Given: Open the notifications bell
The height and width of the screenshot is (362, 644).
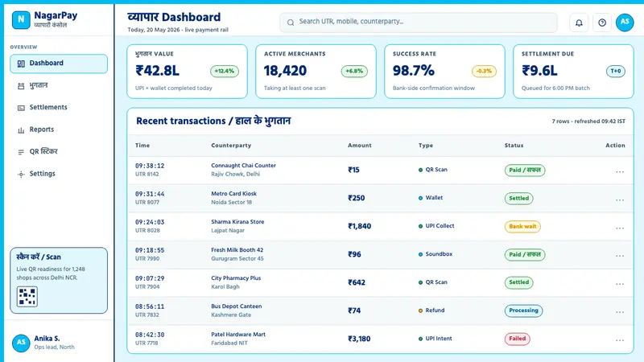Looking at the screenshot, I should [x=579, y=23].
